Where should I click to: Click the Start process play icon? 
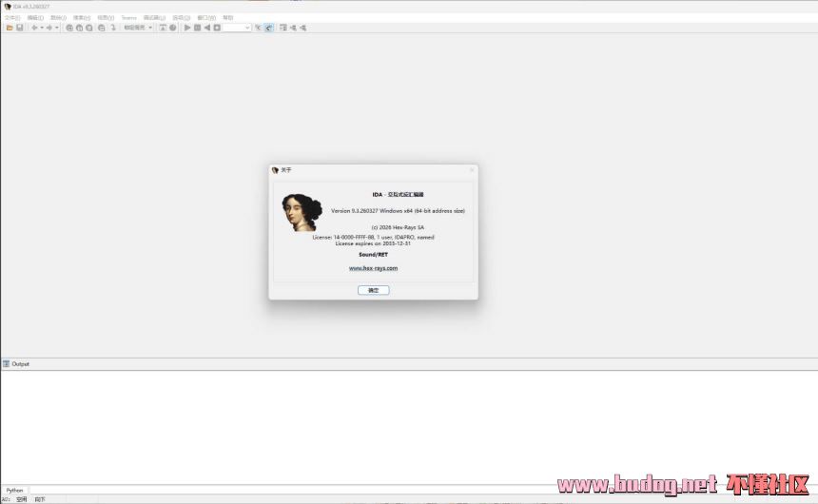click(x=187, y=28)
